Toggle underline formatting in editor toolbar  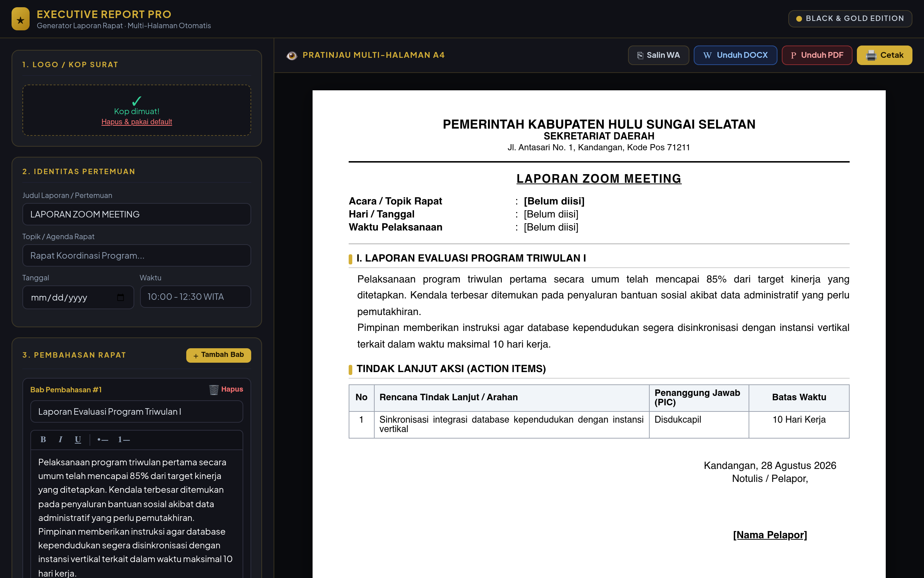(x=78, y=440)
